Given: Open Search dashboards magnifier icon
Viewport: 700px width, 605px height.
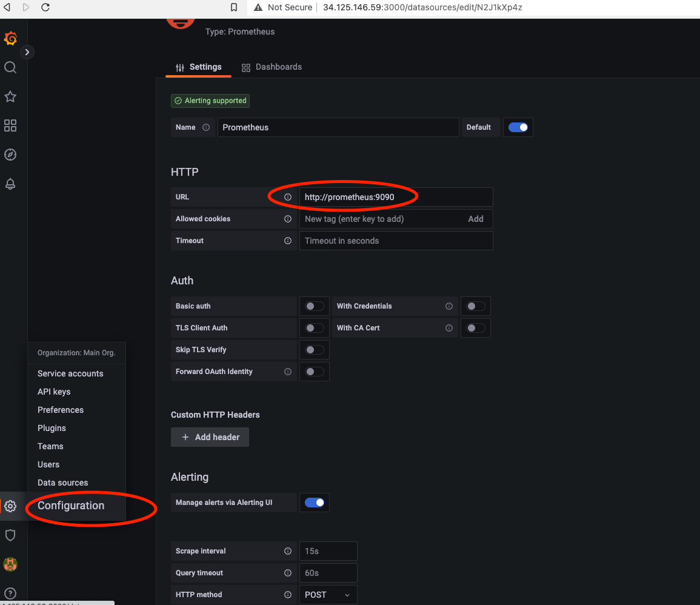Looking at the screenshot, I should pyautogui.click(x=10, y=67).
